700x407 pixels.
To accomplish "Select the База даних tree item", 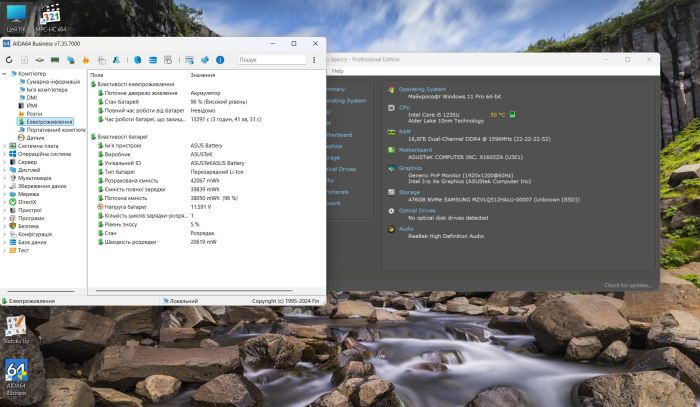I will 32,242.
